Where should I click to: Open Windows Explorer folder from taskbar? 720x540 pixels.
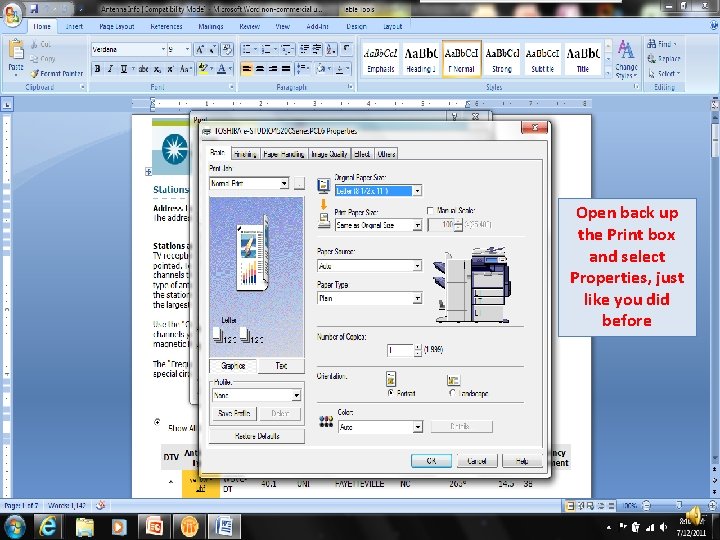85,527
